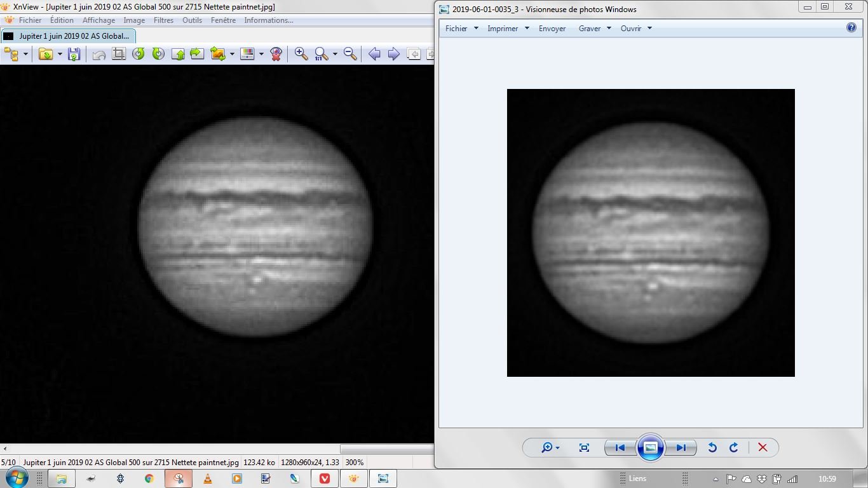The width and height of the screenshot is (868, 488).
Task: Open the Informations... menu in XnView
Action: (x=269, y=20)
